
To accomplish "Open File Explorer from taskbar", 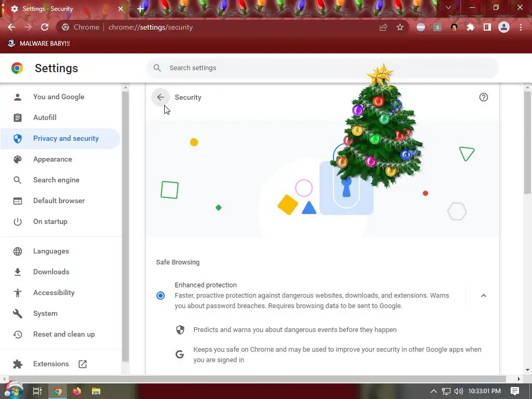I will pyautogui.click(x=96, y=391).
